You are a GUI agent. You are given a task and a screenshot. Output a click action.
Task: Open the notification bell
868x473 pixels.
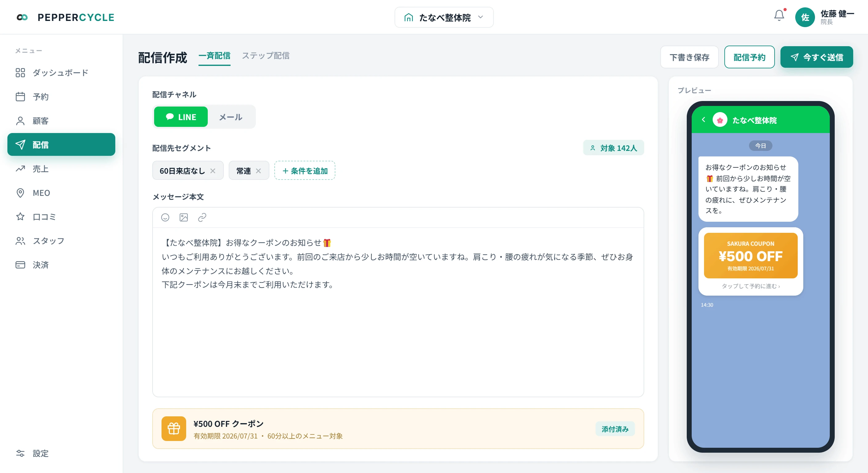(779, 15)
